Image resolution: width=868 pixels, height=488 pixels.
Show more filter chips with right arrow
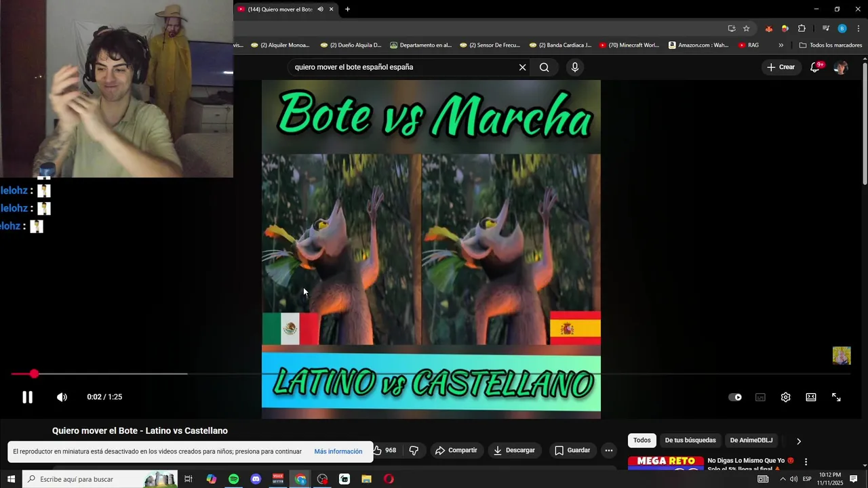[x=798, y=441]
